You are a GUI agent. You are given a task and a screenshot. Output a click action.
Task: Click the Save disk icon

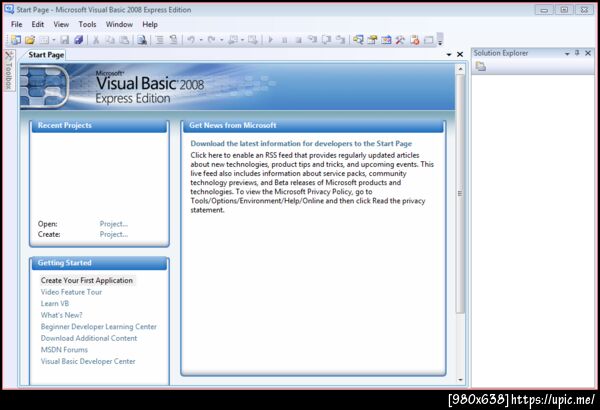click(65, 39)
